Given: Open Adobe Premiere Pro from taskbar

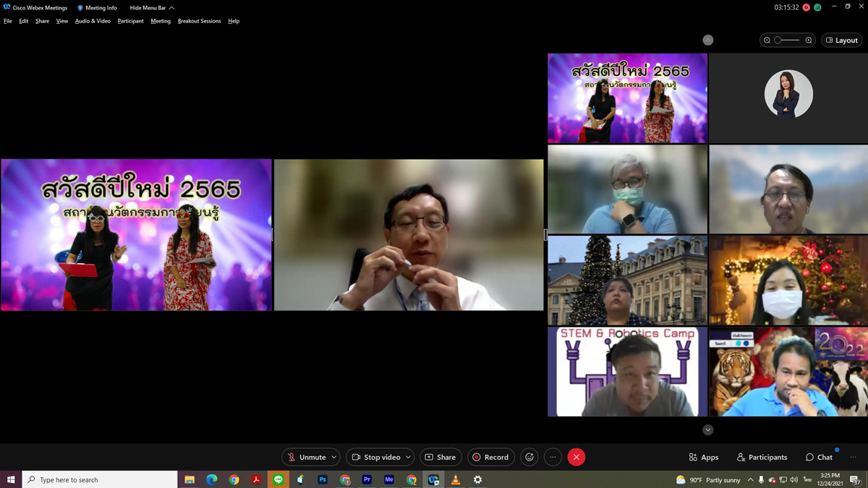Looking at the screenshot, I should [367, 479].
